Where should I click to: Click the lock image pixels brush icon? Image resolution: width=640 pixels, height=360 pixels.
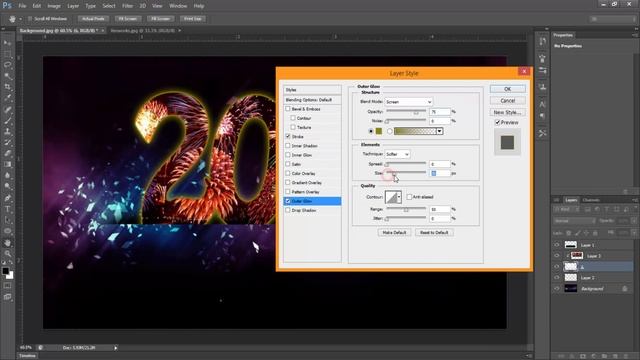point(577,233)
